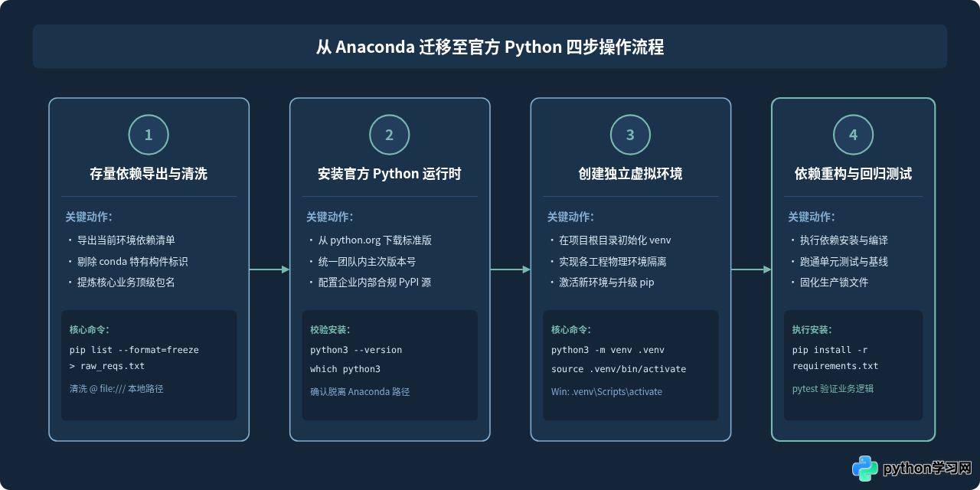Click the command "python3 --version"
980x490 pixels.
[356, 350]
